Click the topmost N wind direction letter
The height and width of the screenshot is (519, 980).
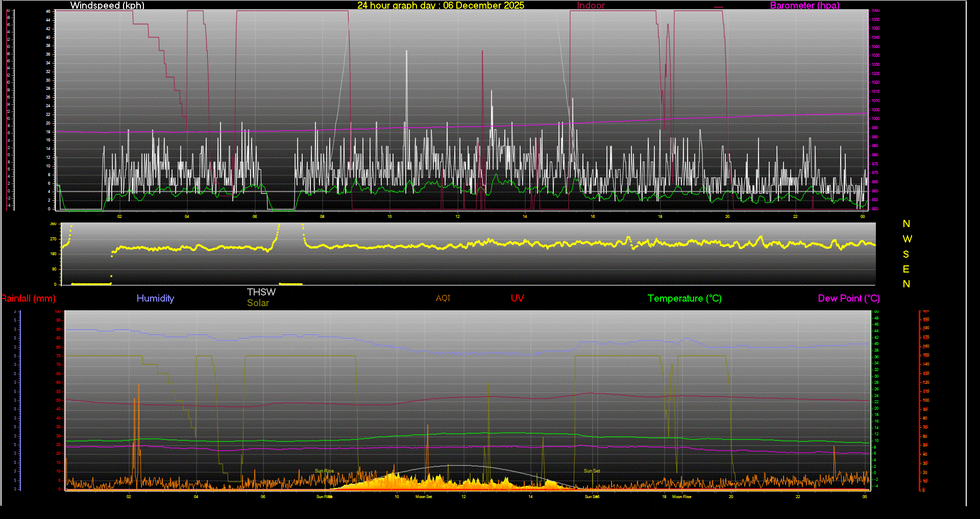(x=906, y=224)
